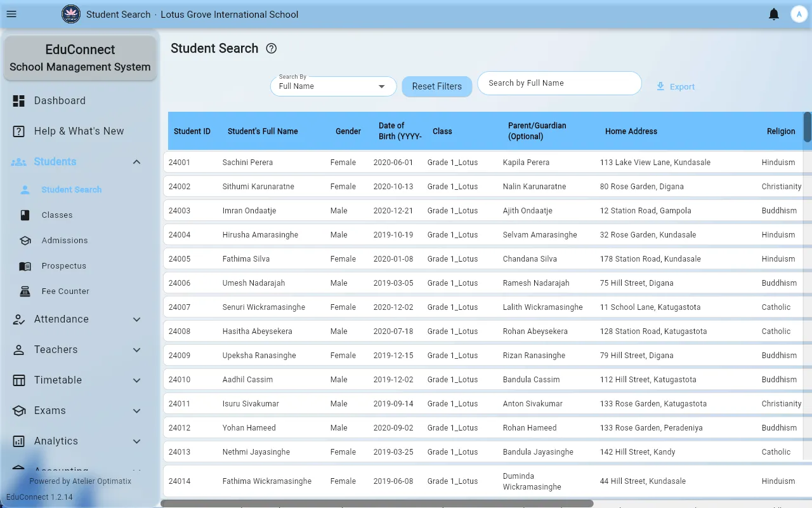Click the Export download icon
Image resolution: width=812 pixels, height=508 pixels.
pos(660,86)
